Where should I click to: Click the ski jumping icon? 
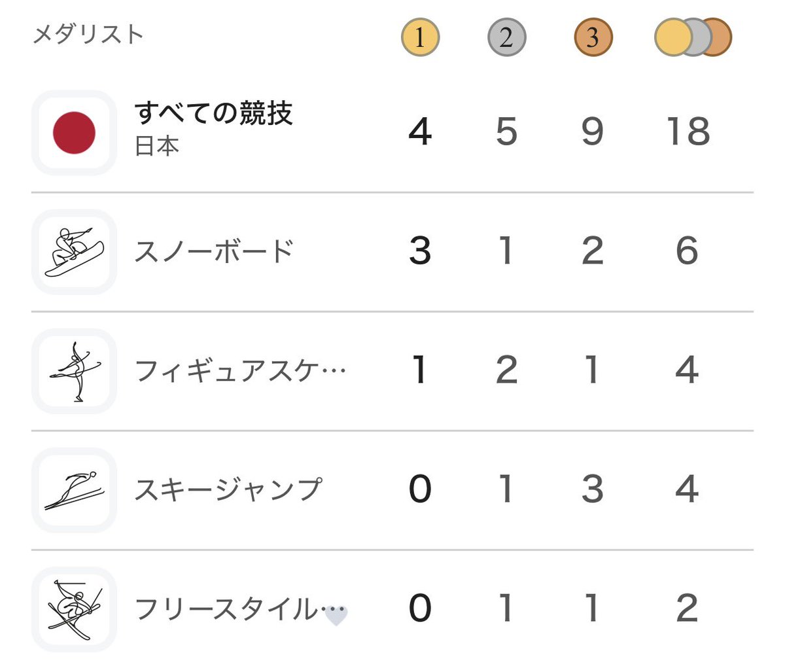(x=74, y=490)
